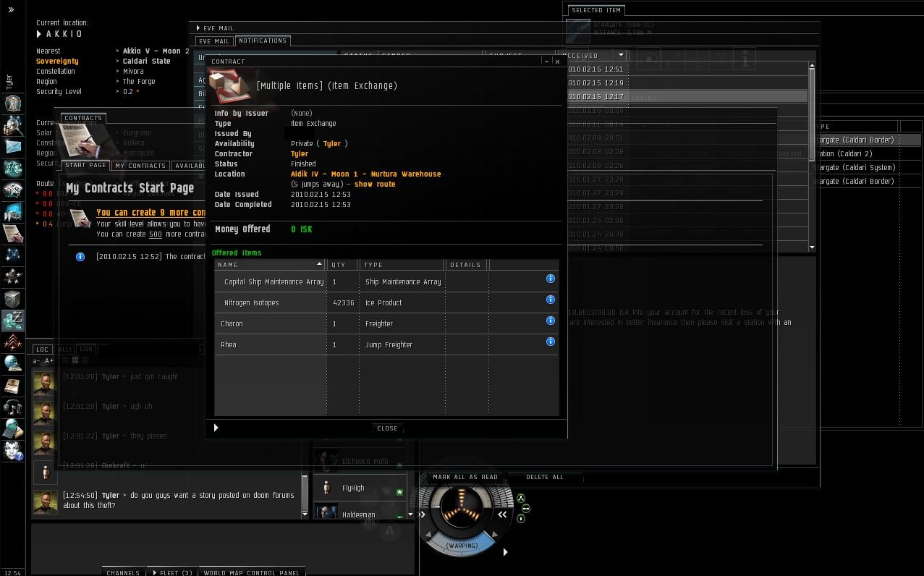Expand the HUD left double-arrow panel
The height and width of the screenshot is (576, 924).
click(423, 514)
